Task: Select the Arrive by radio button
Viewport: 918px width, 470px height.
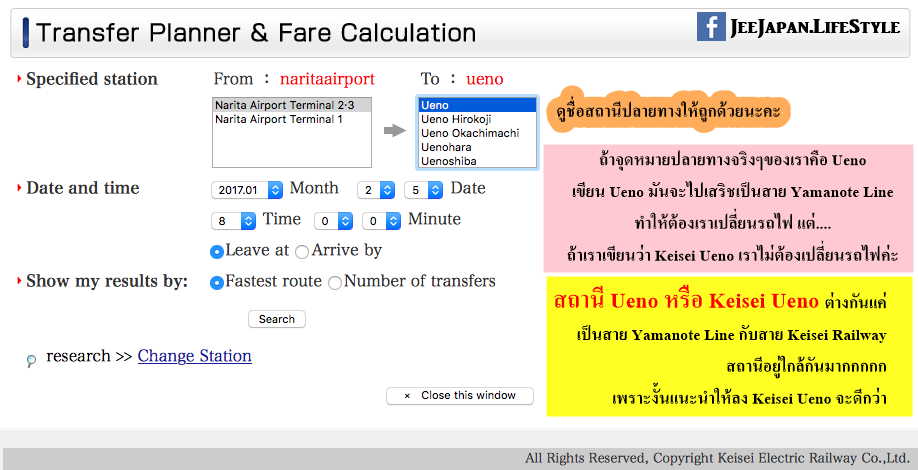Action: click(302, 252)
